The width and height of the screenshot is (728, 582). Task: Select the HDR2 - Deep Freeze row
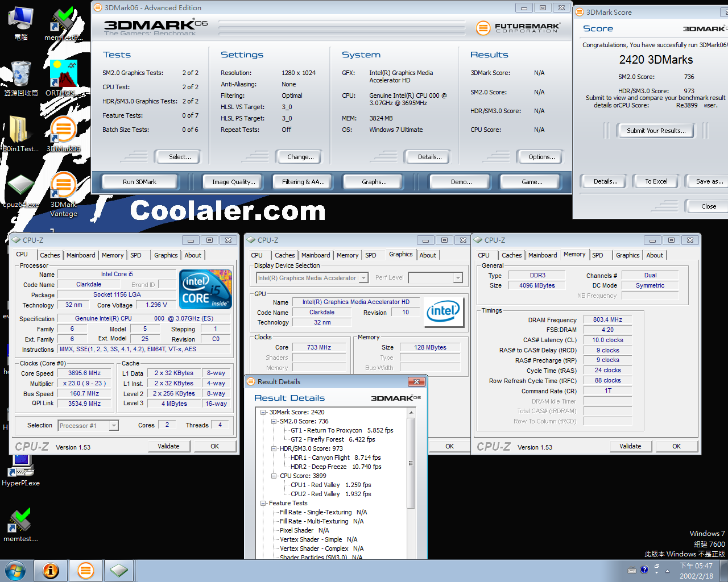tap(336, 467)
